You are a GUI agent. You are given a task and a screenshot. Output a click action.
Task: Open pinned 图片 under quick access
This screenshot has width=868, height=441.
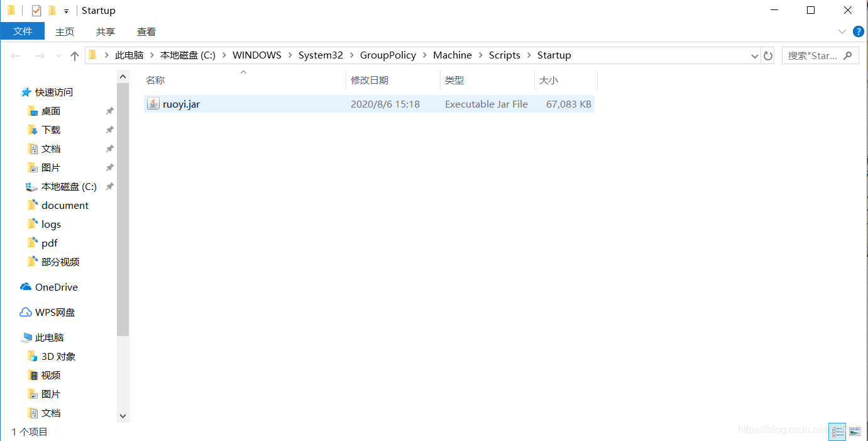tap(51, 167)
